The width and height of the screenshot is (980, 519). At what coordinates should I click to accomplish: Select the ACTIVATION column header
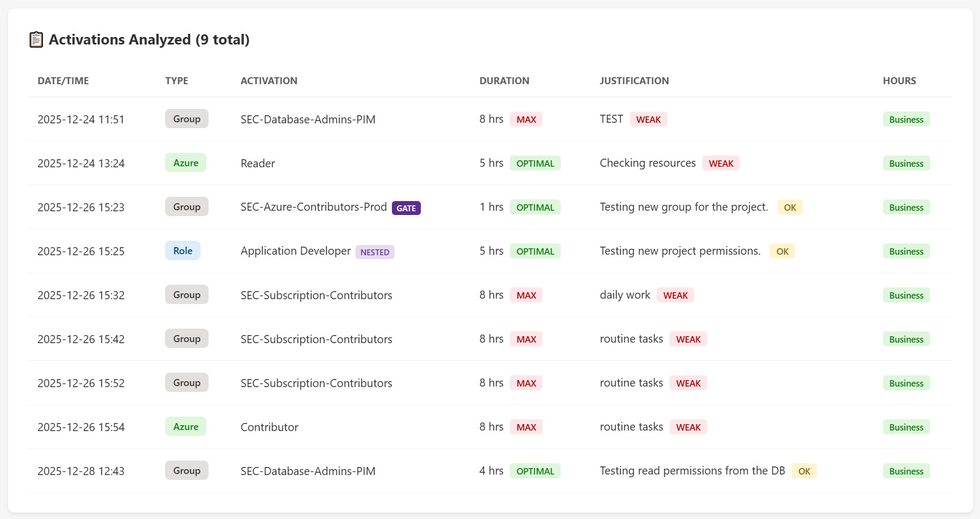click(x=269, y=81)
